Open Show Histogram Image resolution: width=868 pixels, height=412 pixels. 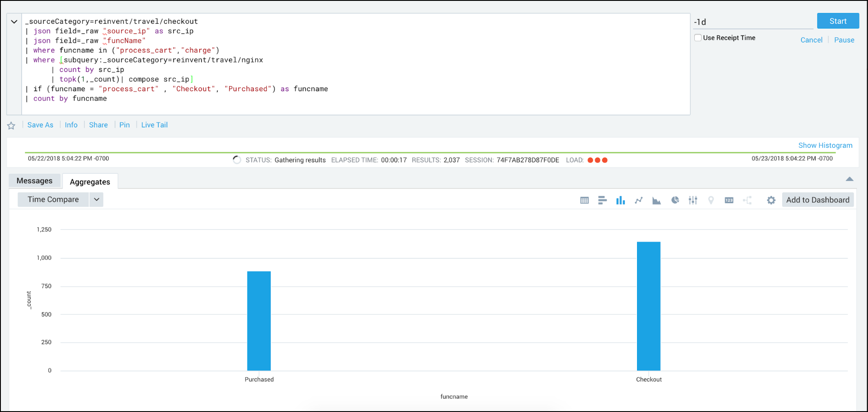825,145
